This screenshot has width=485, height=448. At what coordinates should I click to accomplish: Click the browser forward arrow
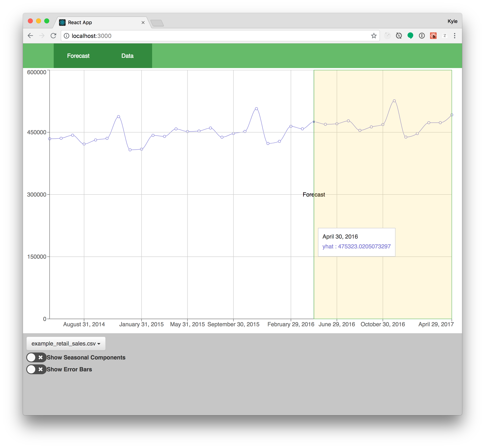pyautogui.click(x=42, y=36)
